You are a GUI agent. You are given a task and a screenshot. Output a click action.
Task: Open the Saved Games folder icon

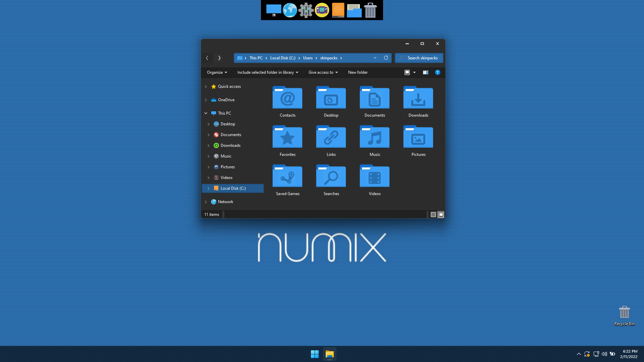coord(287,176)
